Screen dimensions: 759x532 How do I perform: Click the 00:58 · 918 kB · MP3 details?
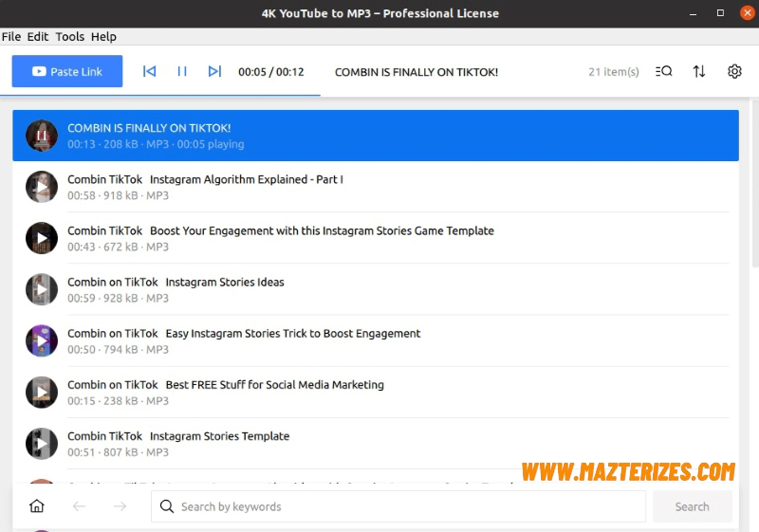[118, 195]
